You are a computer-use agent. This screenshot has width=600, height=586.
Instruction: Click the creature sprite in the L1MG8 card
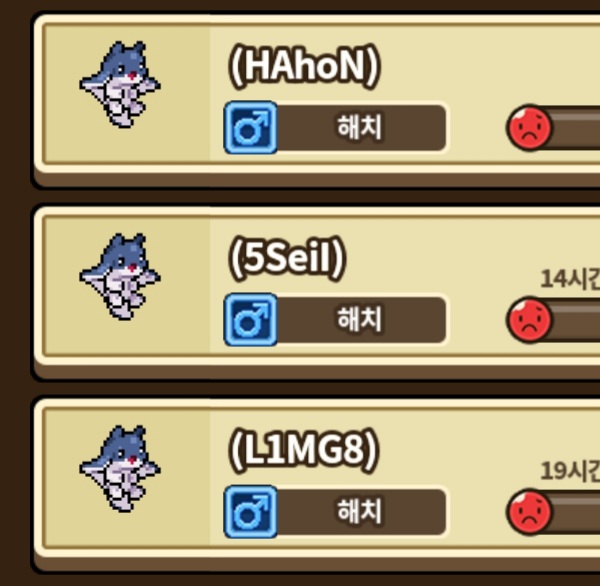point(120,469)
